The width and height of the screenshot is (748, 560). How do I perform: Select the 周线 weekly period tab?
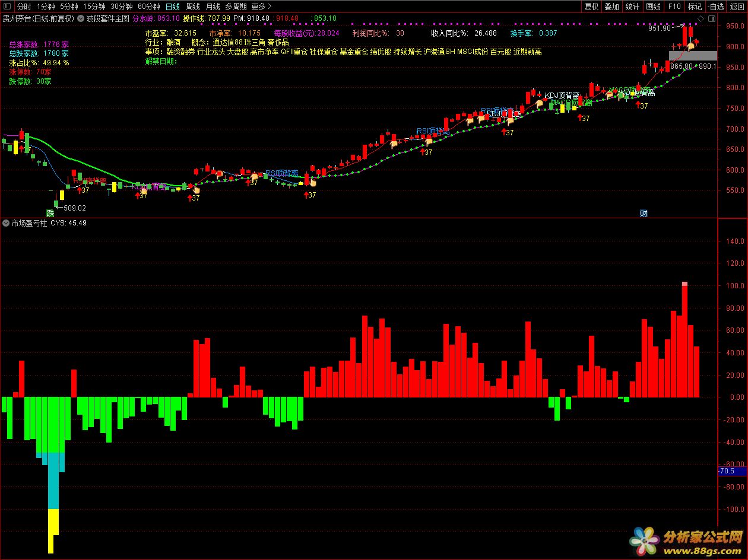192,7
